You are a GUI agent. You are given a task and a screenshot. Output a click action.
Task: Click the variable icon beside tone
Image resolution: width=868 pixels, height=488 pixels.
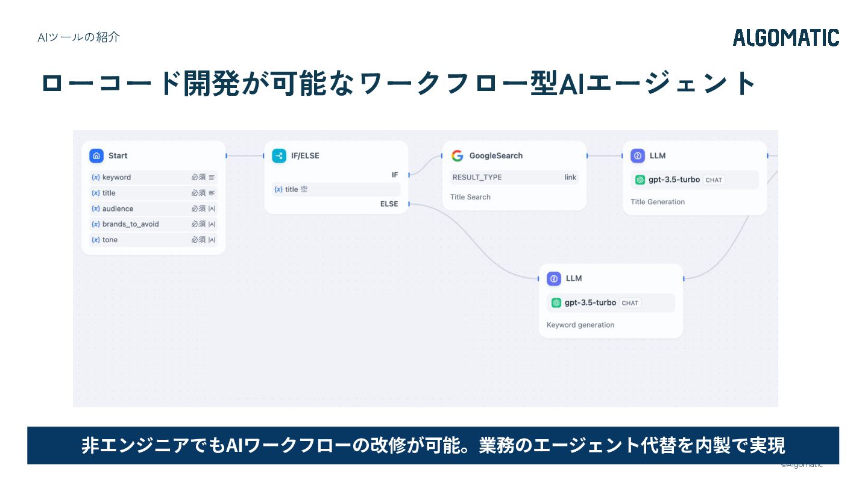click(x=95, y=240)
